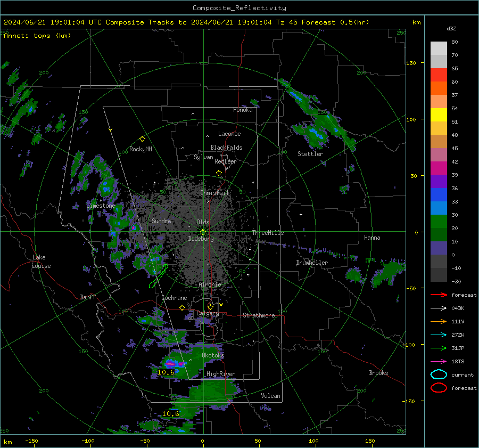Click the 'current' legend text
This screenshot has width=479, height=448.
point(463,374)
